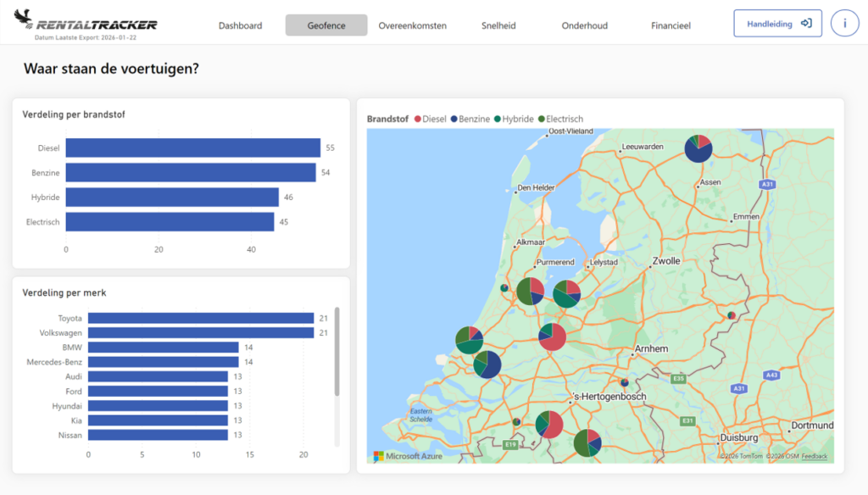868x495 pixels.
Task: Switch to the Overeenkomsten tab
Action: pos(413,25)
